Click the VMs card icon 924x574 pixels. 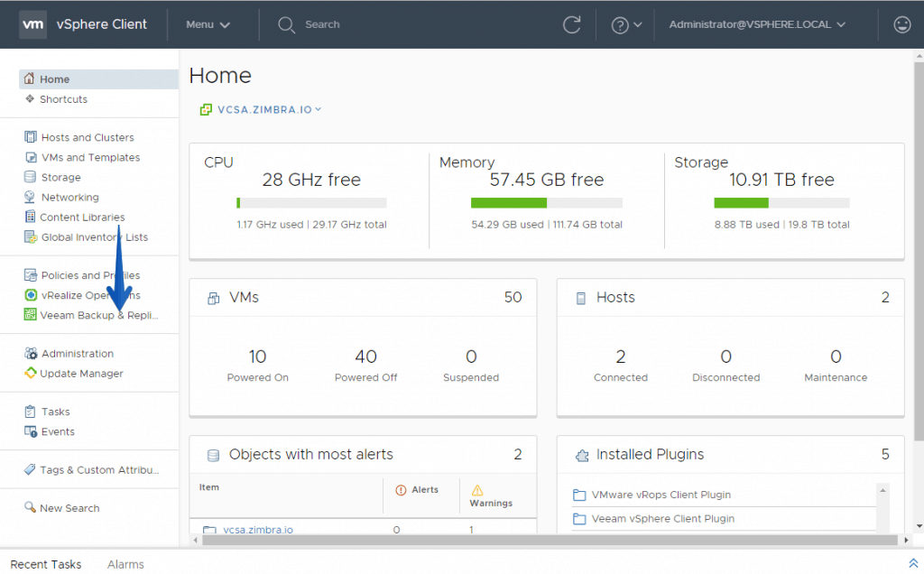[x=213, y=298]
